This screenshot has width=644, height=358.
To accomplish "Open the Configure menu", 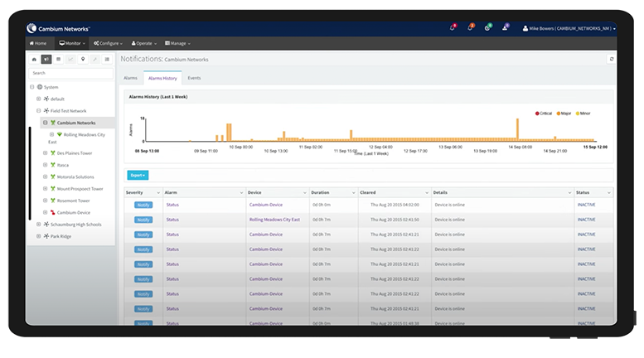I will point(108,43).
